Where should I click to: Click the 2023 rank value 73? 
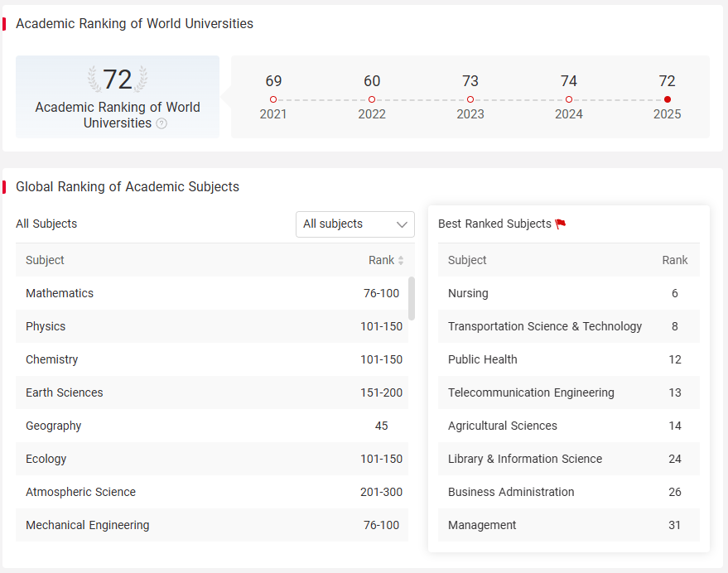(x=470, y=81)
